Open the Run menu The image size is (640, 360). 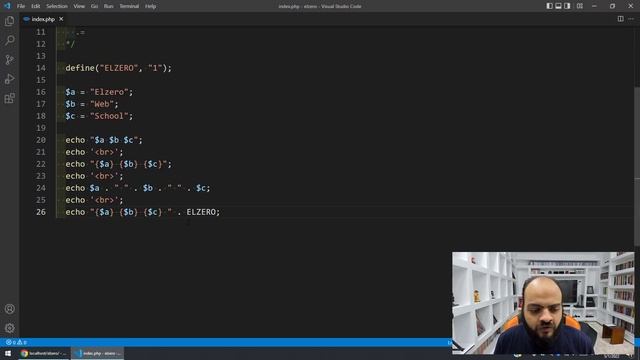tap(109, 6)
